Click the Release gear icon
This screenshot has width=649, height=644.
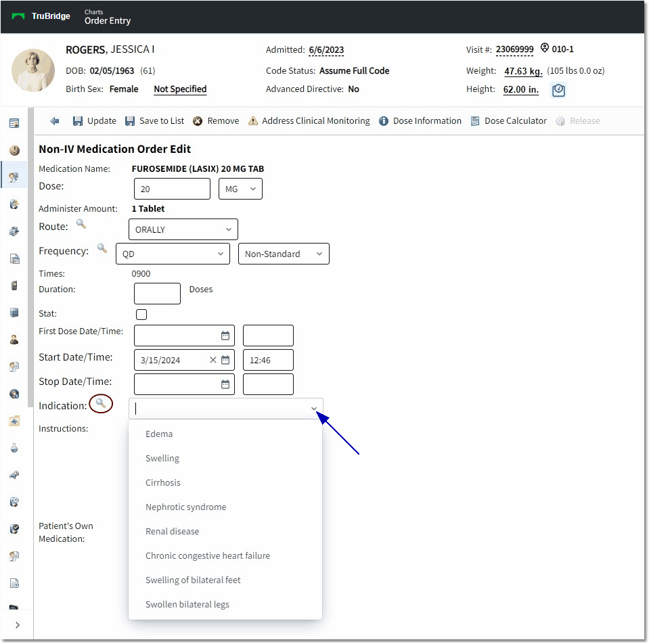tap(560, 121)
